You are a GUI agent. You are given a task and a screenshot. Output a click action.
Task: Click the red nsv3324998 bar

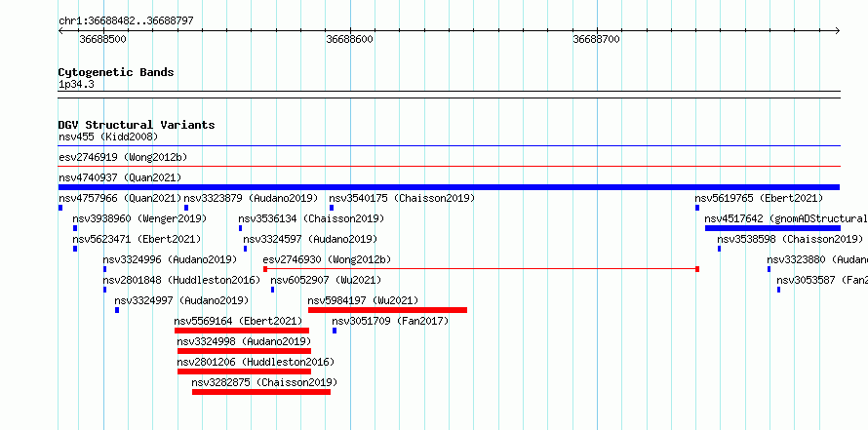click(x=244, y=351)
